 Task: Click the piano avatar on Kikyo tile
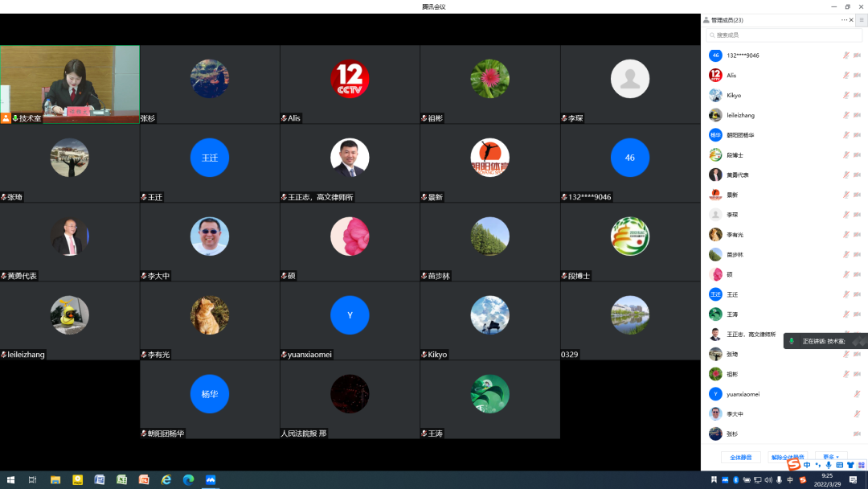pyautogui.click(x=490, y=315)
